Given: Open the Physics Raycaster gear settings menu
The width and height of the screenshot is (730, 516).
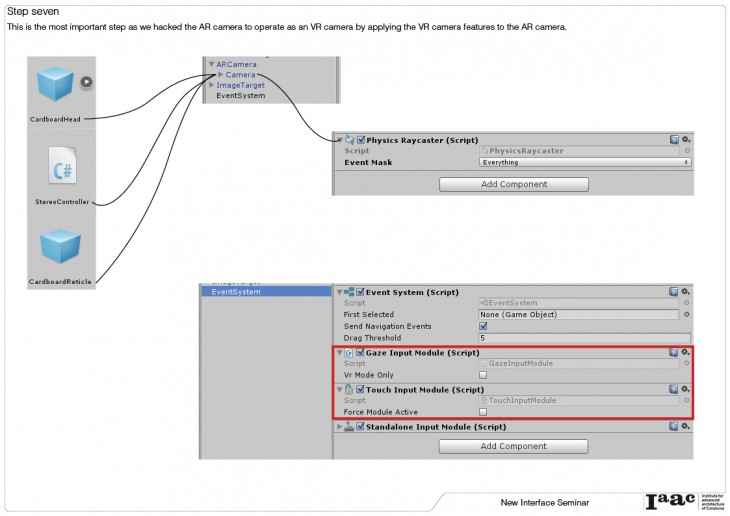Looking at the screenshot, I should click(x=686, y=140).
